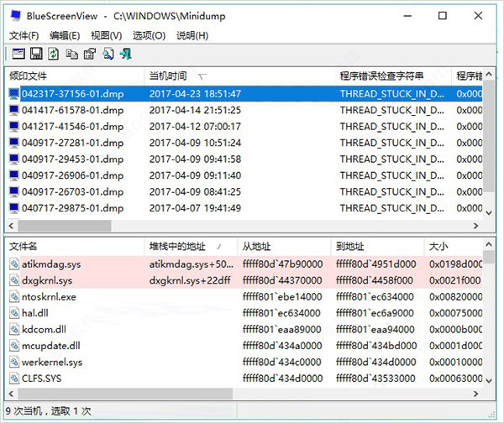Click file icon next to dxgkrnl.sys
This screenshot has height=423, width=504.
coord(14,280)
